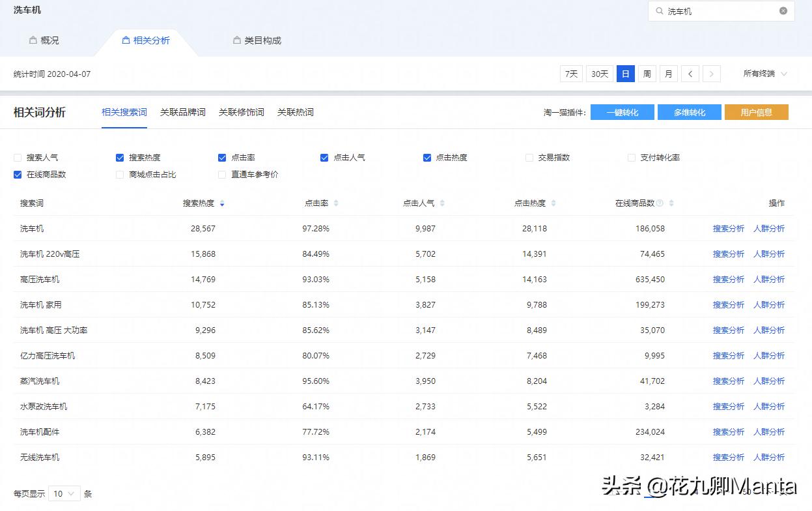
Task: Select the 关联品牌词 sub-tab
Action: pyautogui.click(x=182, y=111)
